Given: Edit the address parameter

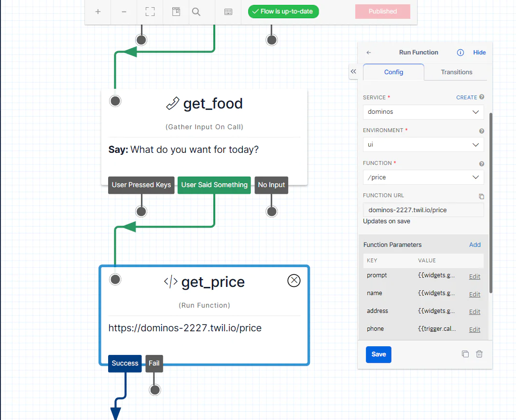Looking at the screenshot, I should tap(474, 312).
